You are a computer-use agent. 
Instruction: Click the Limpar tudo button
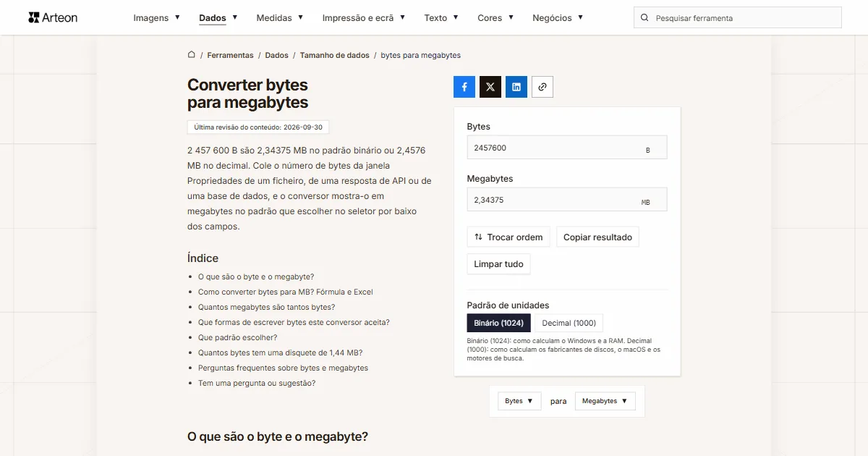(x=498, y=264)
